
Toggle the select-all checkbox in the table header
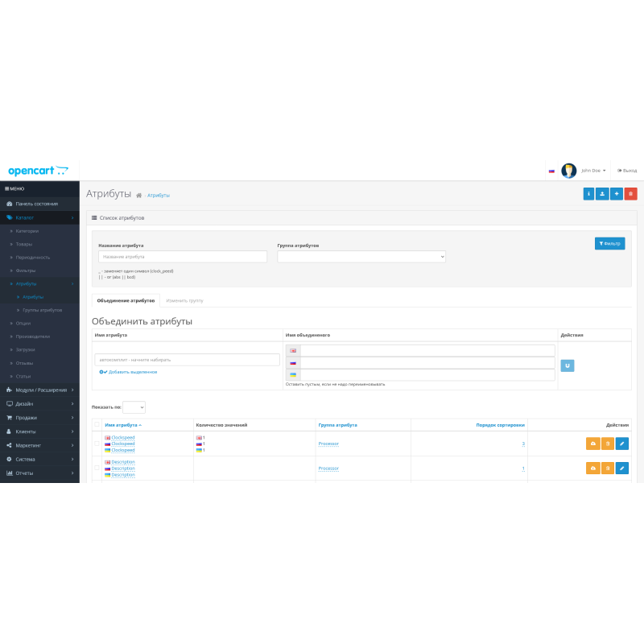click(x=97, y=424)
